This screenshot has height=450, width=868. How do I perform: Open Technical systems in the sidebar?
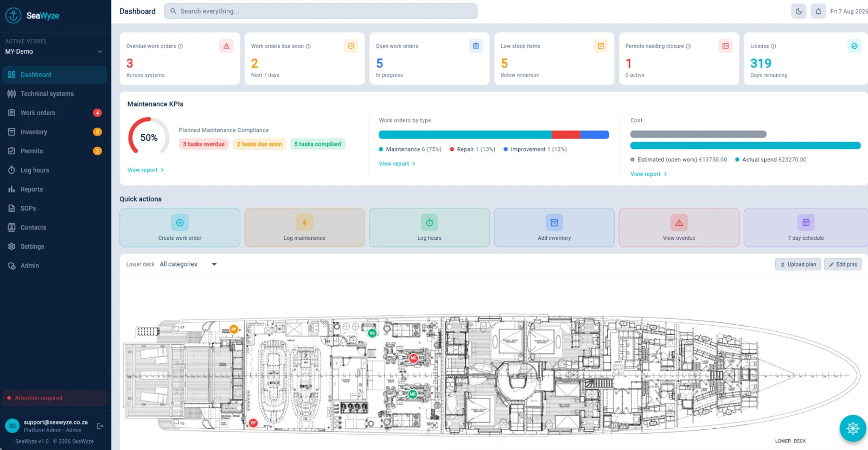54,94
